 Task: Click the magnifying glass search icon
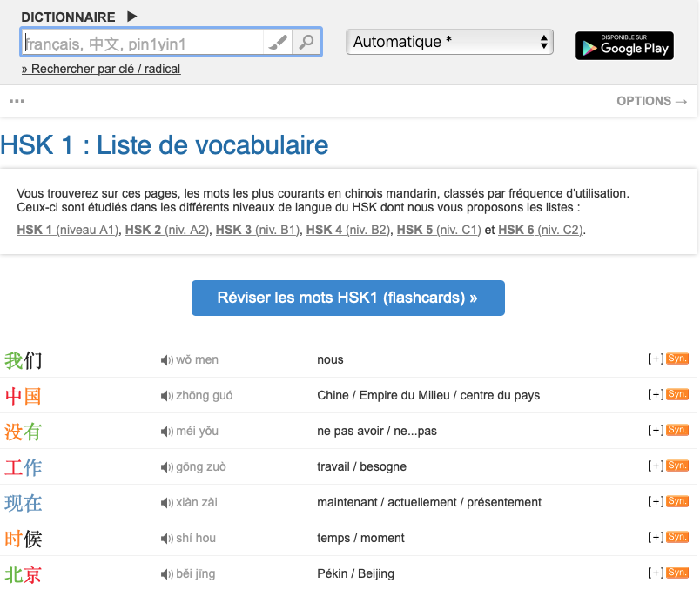click(306, 43)
